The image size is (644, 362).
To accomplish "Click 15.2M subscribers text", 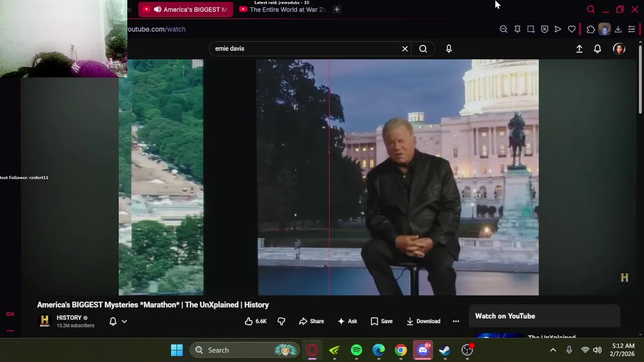I will click(75, 326).
